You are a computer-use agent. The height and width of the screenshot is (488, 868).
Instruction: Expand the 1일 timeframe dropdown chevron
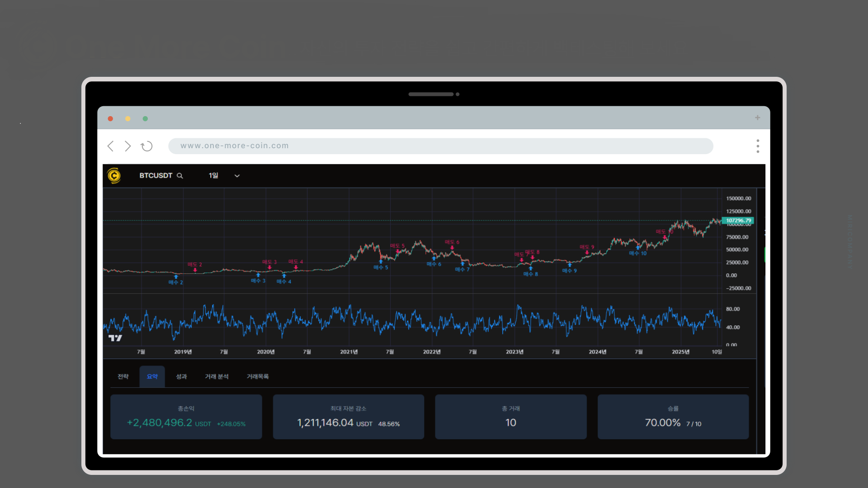coord(237,176)
